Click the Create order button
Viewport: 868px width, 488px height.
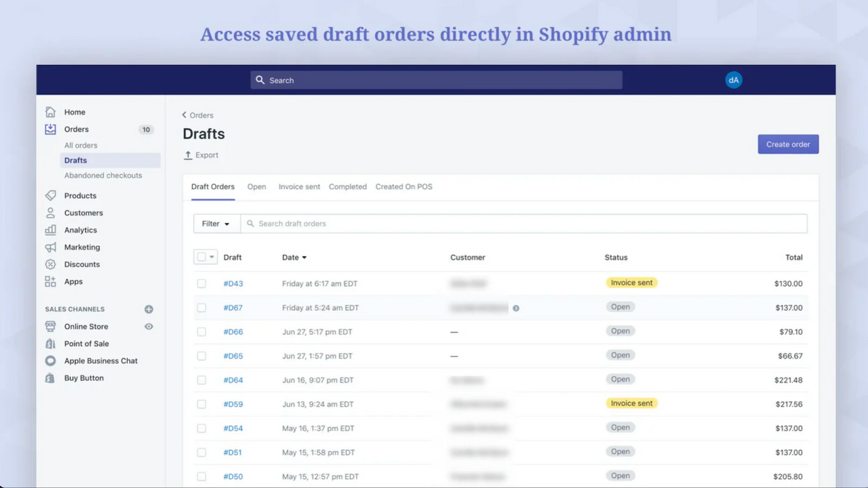point(787,144)
